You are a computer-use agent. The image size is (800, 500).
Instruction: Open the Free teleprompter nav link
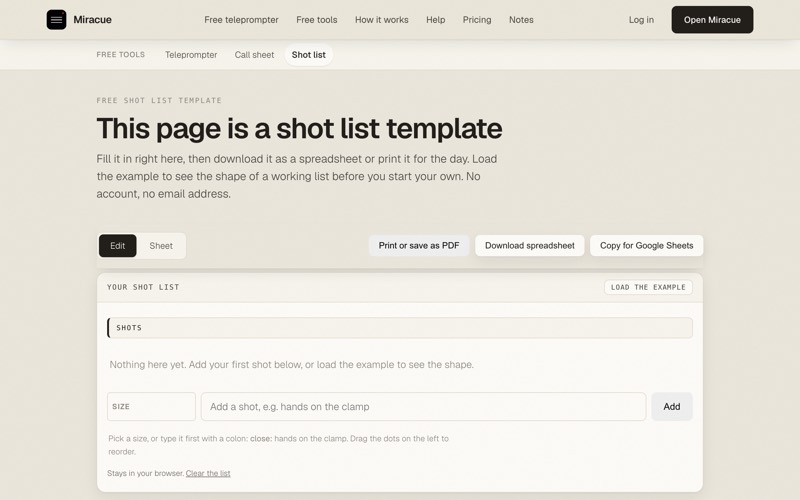click(x=241, y=20)
